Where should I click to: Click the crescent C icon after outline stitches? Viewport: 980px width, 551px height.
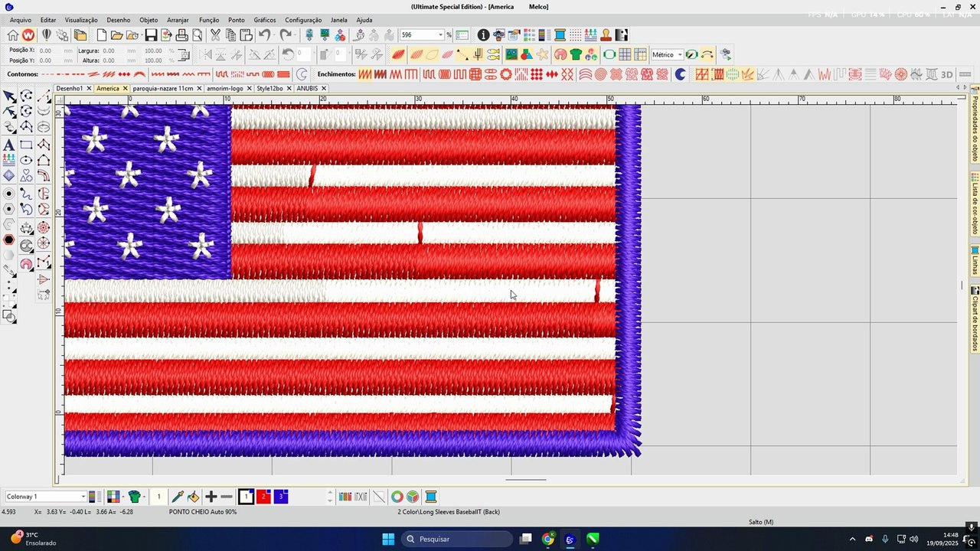302,74
